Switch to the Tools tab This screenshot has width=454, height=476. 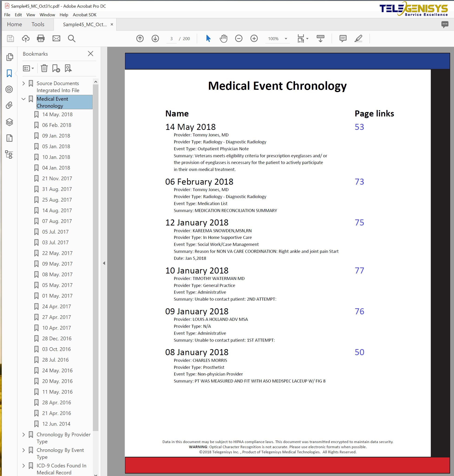coord(38,24)
